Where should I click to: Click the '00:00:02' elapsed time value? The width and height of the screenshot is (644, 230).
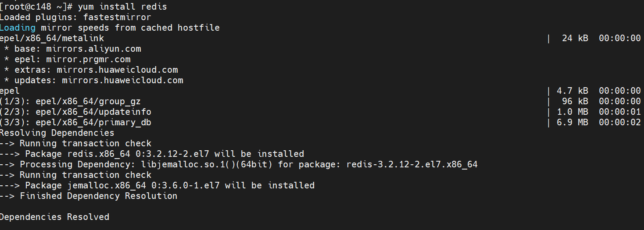pyautogui.click(x=619, y=122)
